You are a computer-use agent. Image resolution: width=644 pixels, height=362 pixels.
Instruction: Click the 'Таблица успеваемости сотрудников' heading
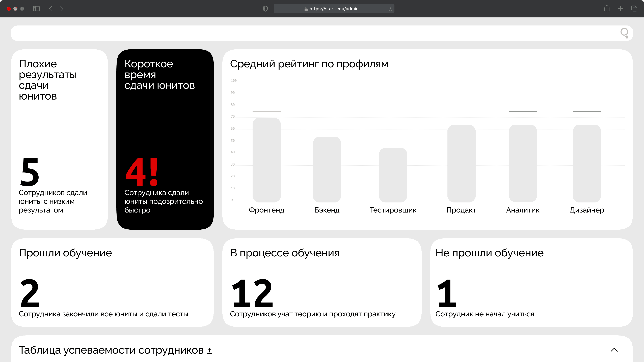tap(111, 350)
